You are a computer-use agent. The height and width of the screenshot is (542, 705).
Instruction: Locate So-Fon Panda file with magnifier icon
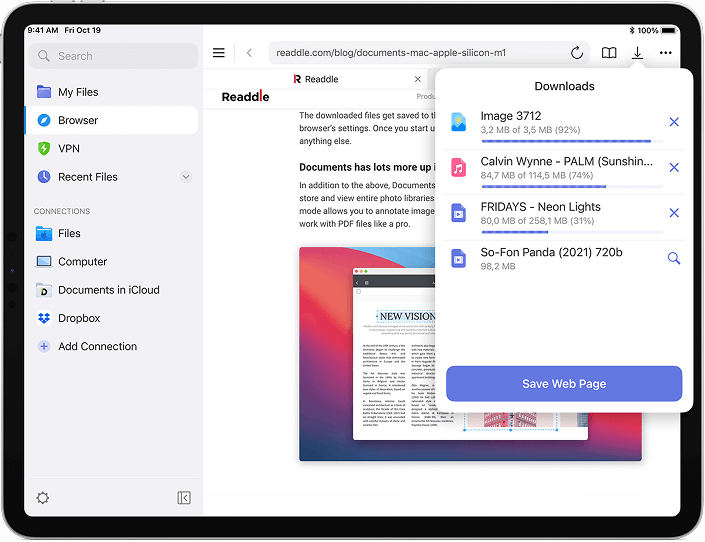[x=674, y=258]
